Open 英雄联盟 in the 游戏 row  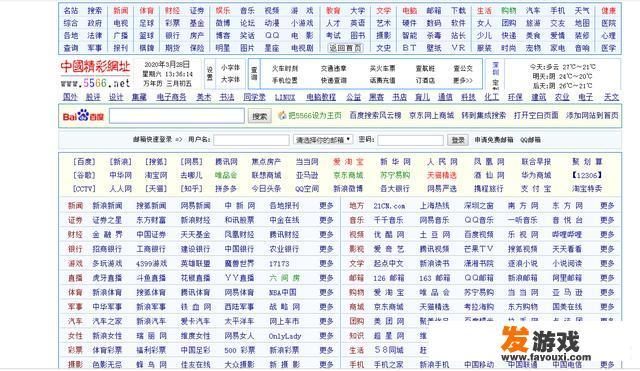(x=196, y=264)
